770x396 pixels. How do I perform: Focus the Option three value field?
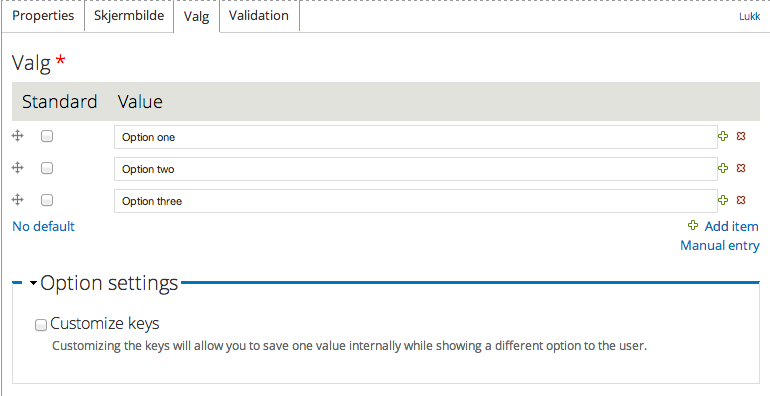click(x=415, y=201)
